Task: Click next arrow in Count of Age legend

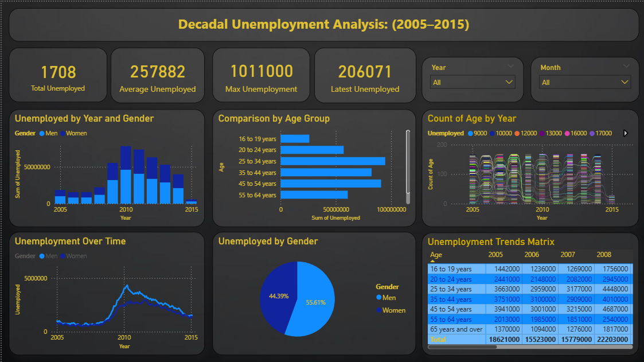Action: coord(626,133)
